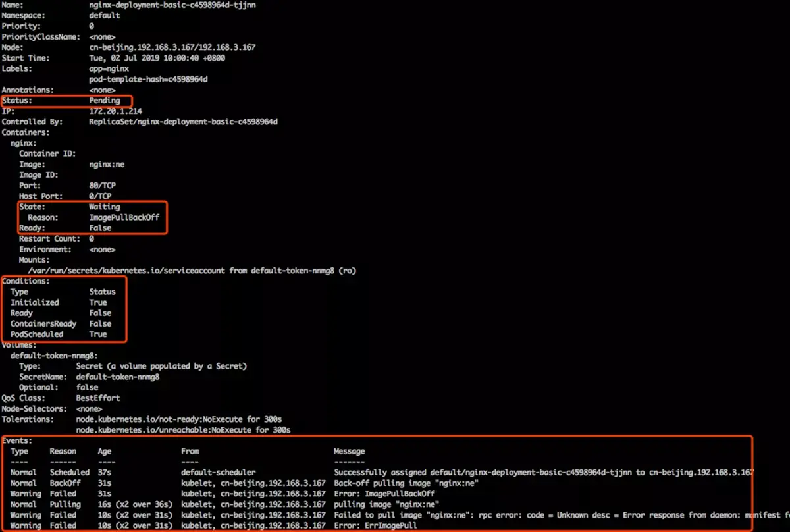This screenshot has height=532, width=790.
Task: Click the Image value "nginx:ne"
Action: 107,165
